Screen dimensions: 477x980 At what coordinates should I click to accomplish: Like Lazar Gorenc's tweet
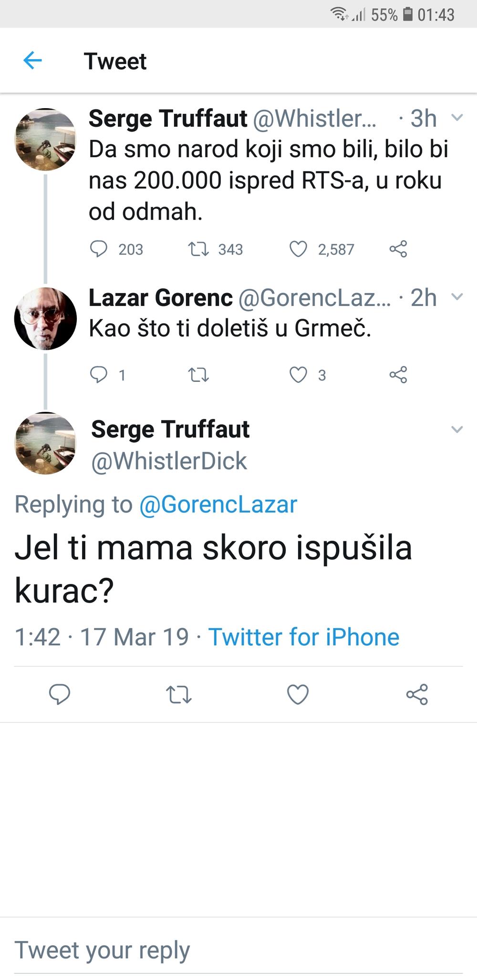point(299,375)
